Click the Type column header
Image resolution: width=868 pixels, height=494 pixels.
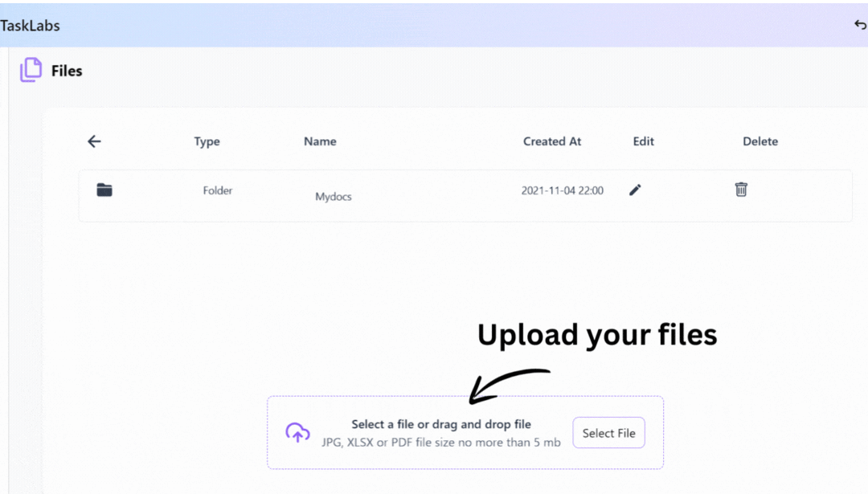pos(207,141)
